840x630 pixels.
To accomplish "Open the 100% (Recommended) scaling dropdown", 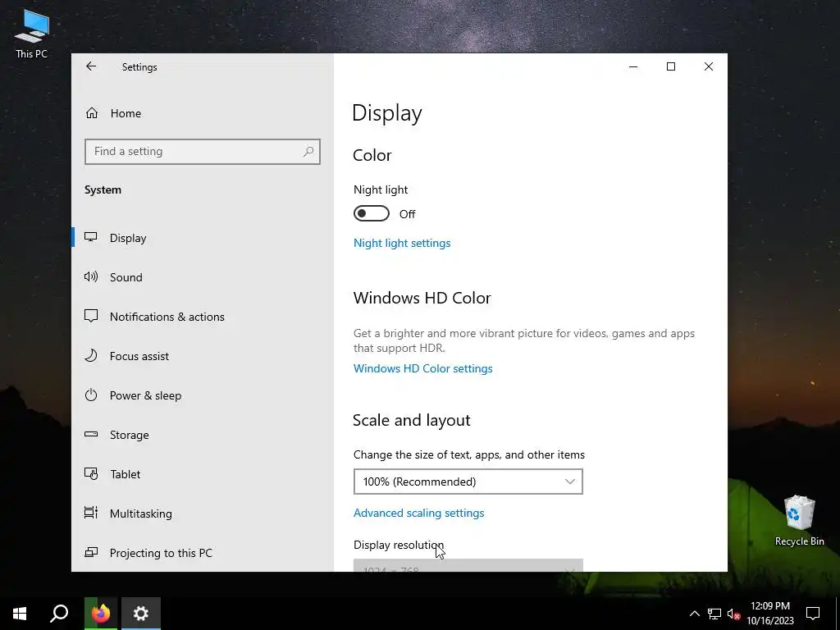I will coord(468,482).
